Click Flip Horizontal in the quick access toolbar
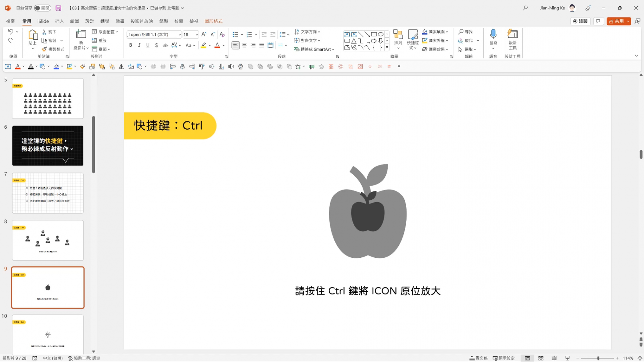 pos(121,66)
